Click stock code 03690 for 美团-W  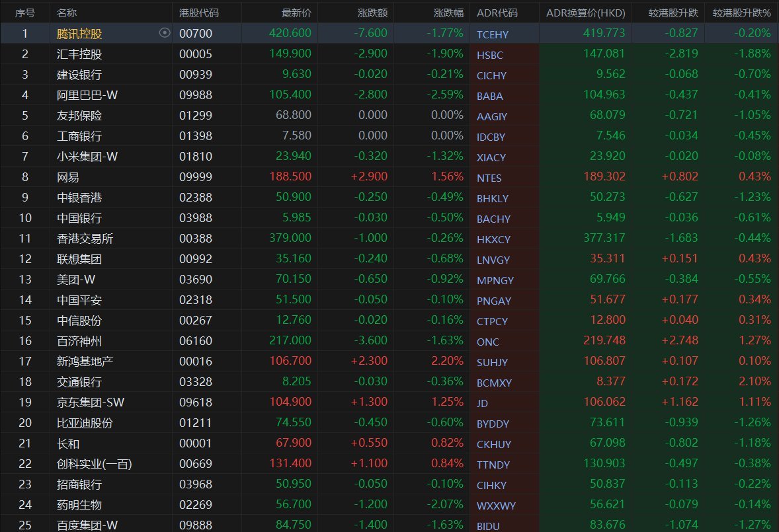point(195,280)
